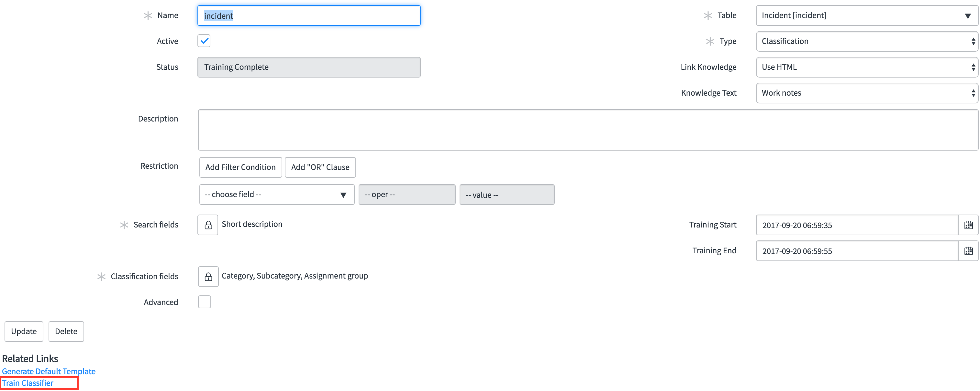Click the Train Classifier link
The height and width of the screenshot is (391, 980).
[x=28, y=383]
